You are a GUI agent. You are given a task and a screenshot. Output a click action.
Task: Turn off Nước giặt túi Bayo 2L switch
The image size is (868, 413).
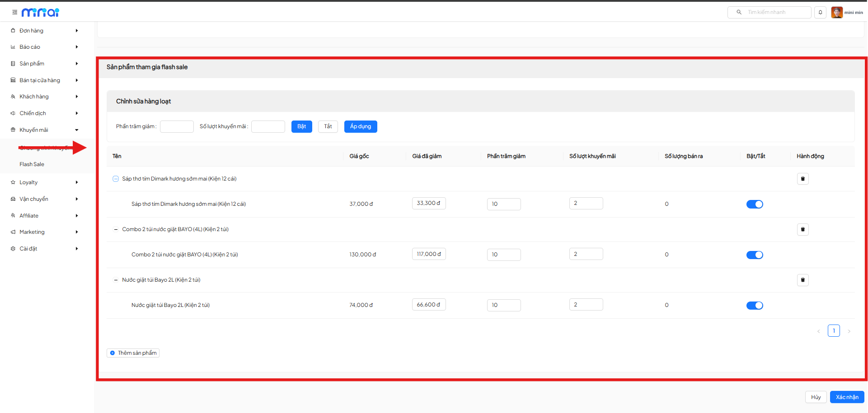754,305
